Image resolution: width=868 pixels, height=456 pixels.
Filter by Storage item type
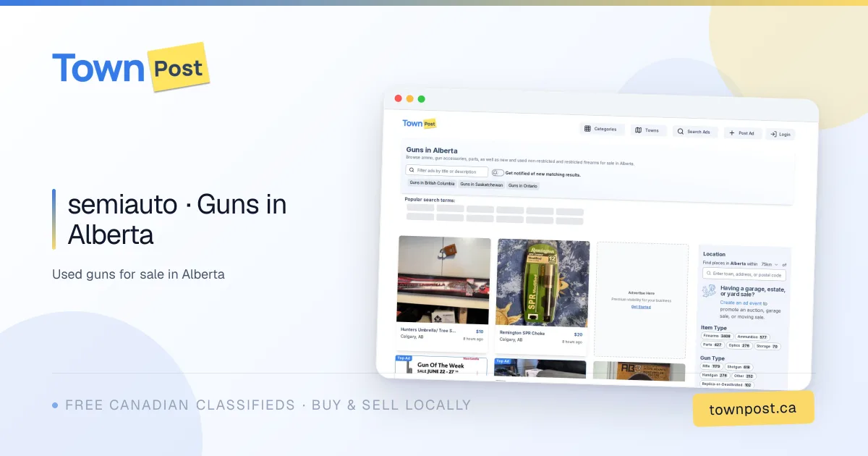767,346
